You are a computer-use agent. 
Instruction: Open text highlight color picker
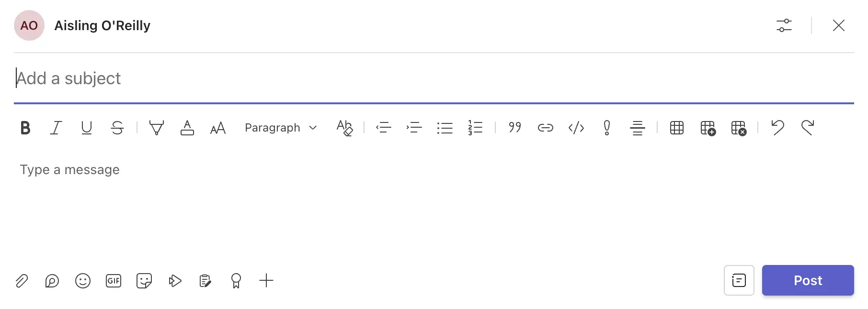pos(157,128)
